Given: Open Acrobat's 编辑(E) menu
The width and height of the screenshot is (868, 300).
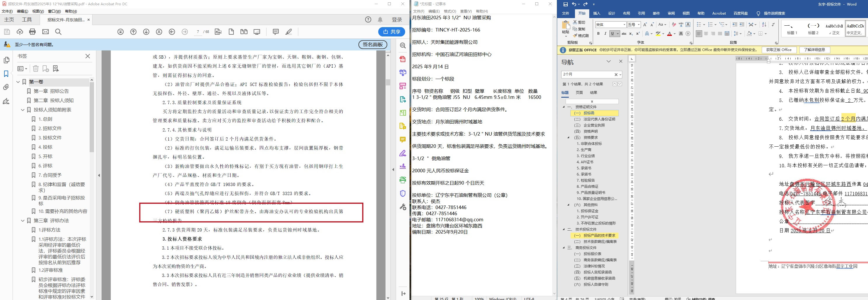Looking at the screenshot, I should pyautogui.click(x=22, y=11).
